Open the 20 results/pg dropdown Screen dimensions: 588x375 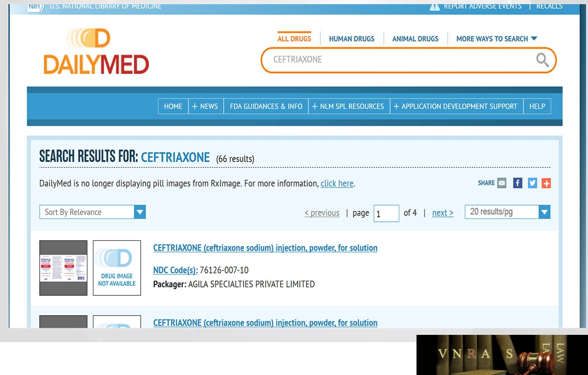pyautogui.click(x=507, y=212)
